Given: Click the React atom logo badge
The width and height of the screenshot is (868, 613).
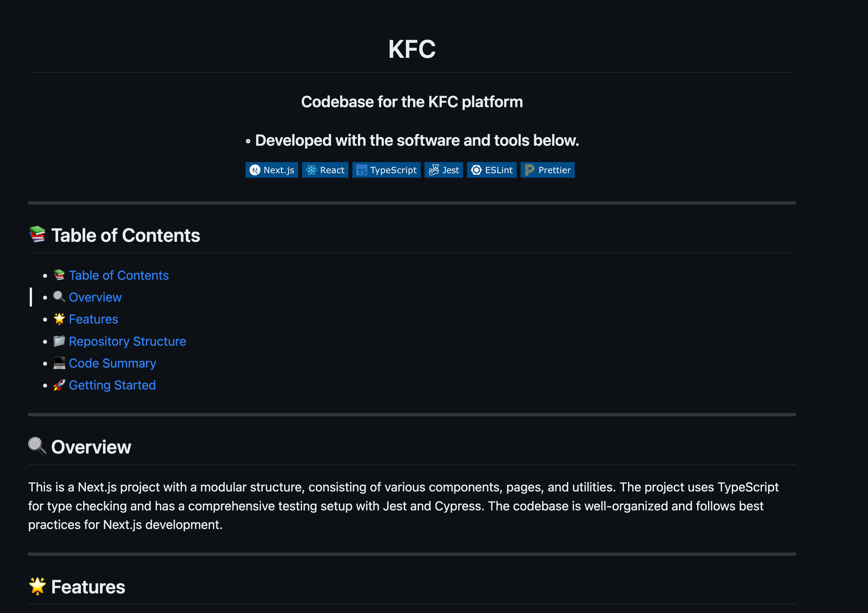Looking at the screenshot, I should click(x=311, y=170).
